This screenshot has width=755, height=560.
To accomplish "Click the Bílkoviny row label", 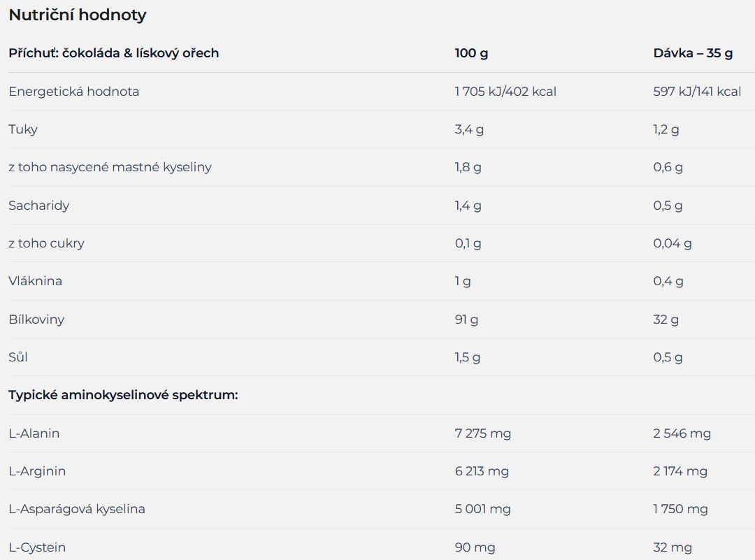I will (x=36, y=320).
